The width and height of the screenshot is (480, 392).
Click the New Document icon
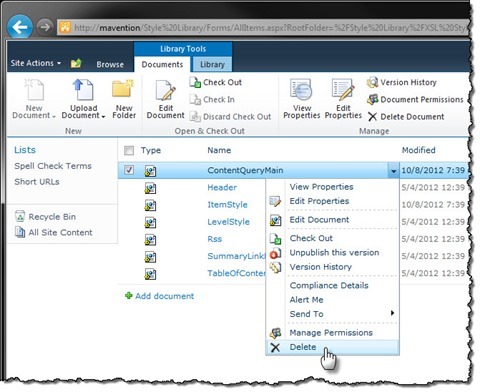pos(34,90)
